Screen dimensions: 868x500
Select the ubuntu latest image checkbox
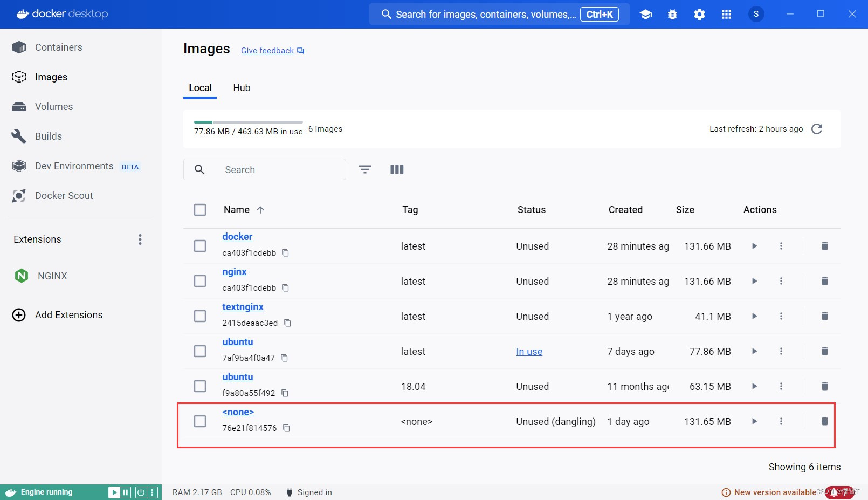[200, 351]
